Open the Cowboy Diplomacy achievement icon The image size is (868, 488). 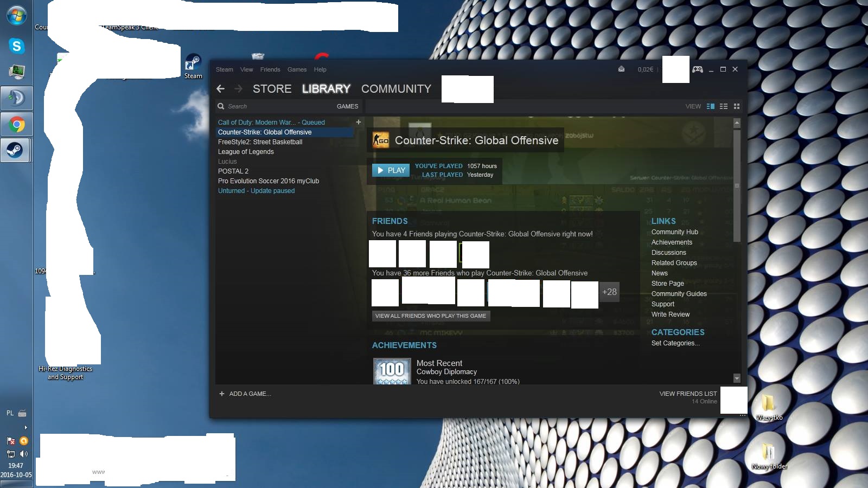pos(392,371)
